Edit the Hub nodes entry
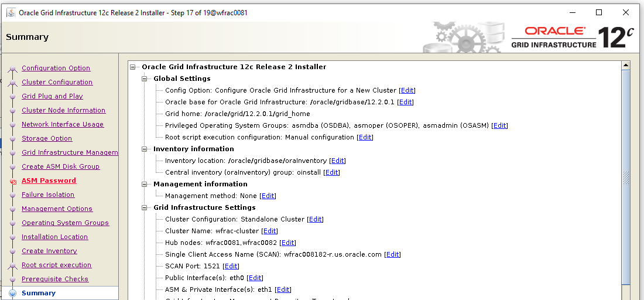644x300 pixels. [x=287, y=243]
